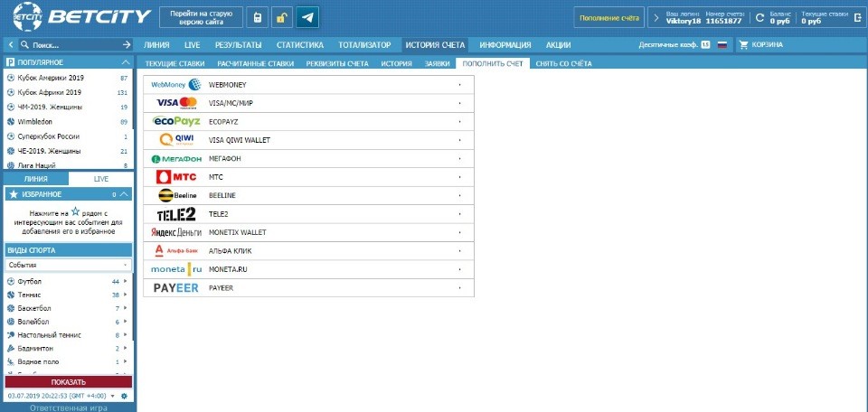Screen dimensions: 868x412
Task: Open the СТАТИСТИКА menu
Action: 299,45
